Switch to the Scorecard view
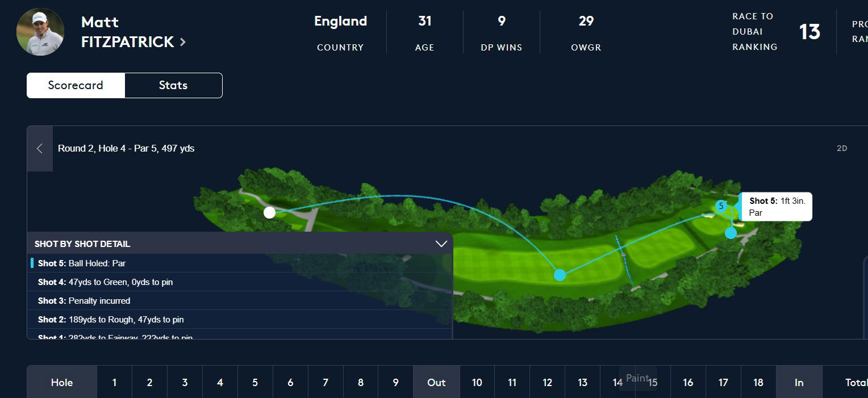Screen dimensions: 868x398 pos(76,85)
